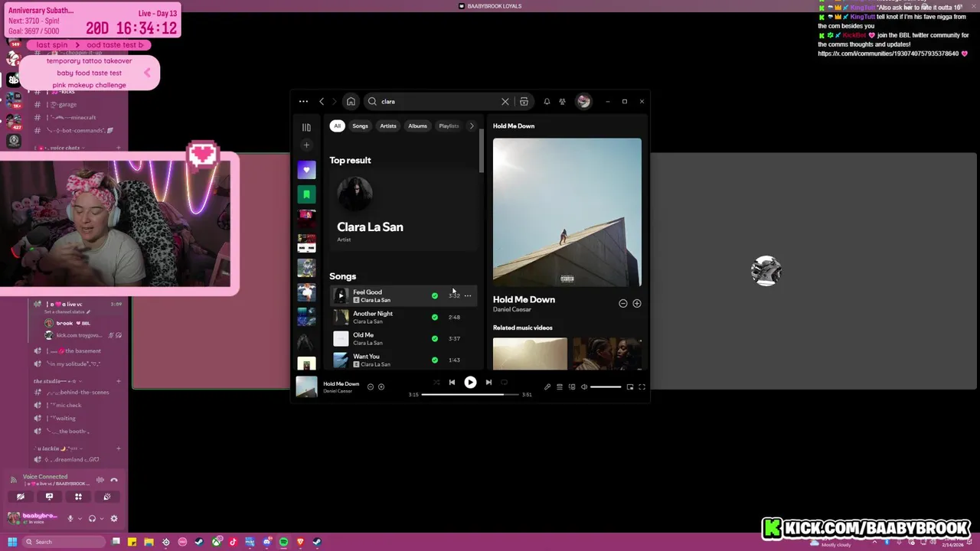Image resolution: width=980 pixels, height=551 pixels.
Task: Collapse Your Library sidebar icon
Action: pyautogui.click(x=306, y=127)
